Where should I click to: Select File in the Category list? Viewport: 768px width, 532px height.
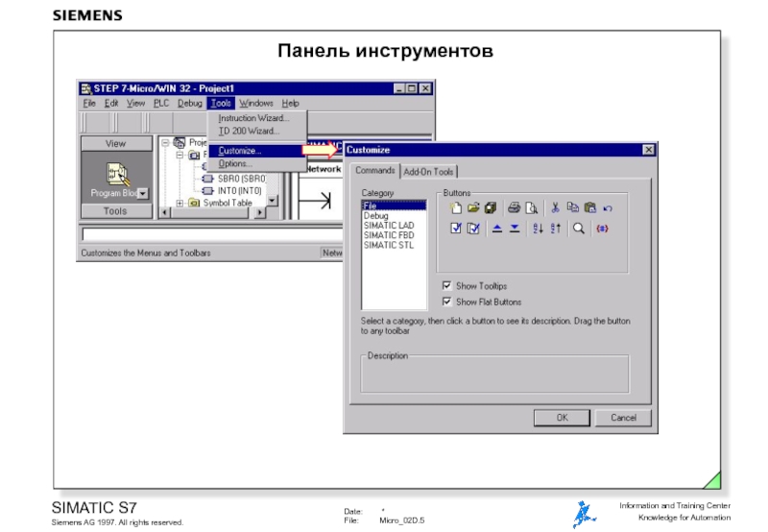click(395, 206)
